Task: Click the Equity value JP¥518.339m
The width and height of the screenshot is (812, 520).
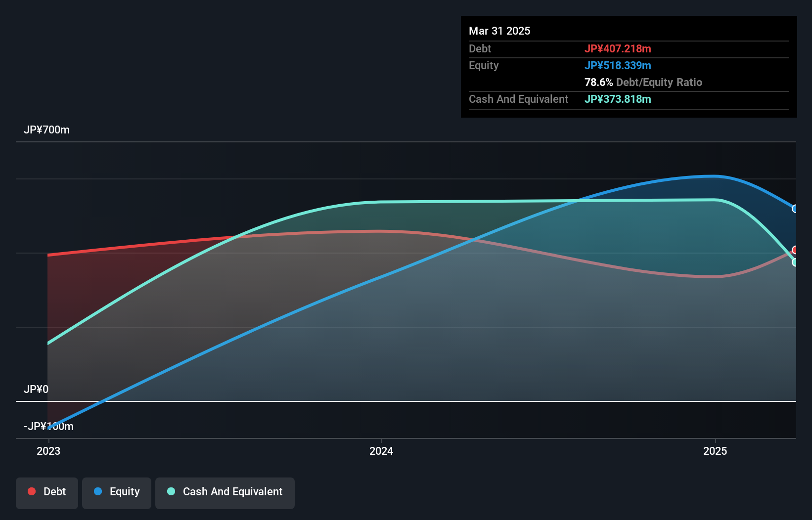Action: pos(618,66)
